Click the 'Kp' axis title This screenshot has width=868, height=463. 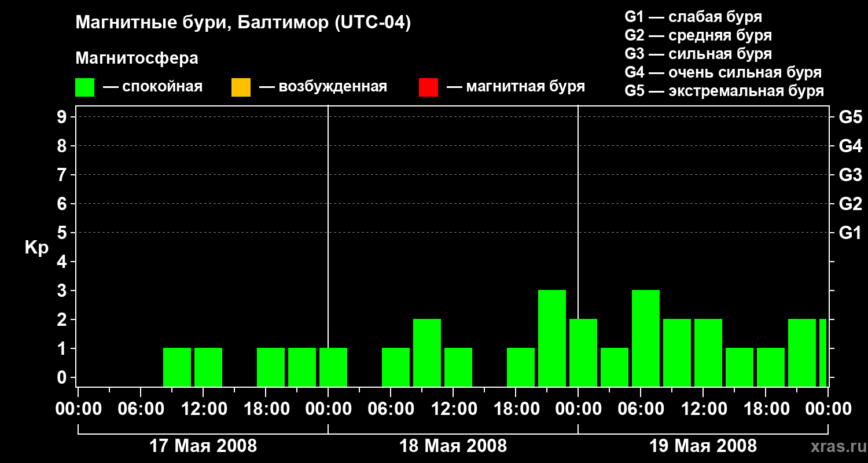click(37, 248)
